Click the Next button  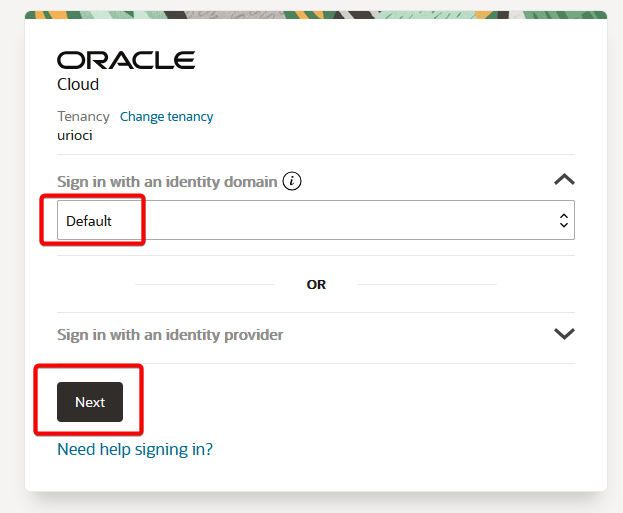[x=90, y=402]
